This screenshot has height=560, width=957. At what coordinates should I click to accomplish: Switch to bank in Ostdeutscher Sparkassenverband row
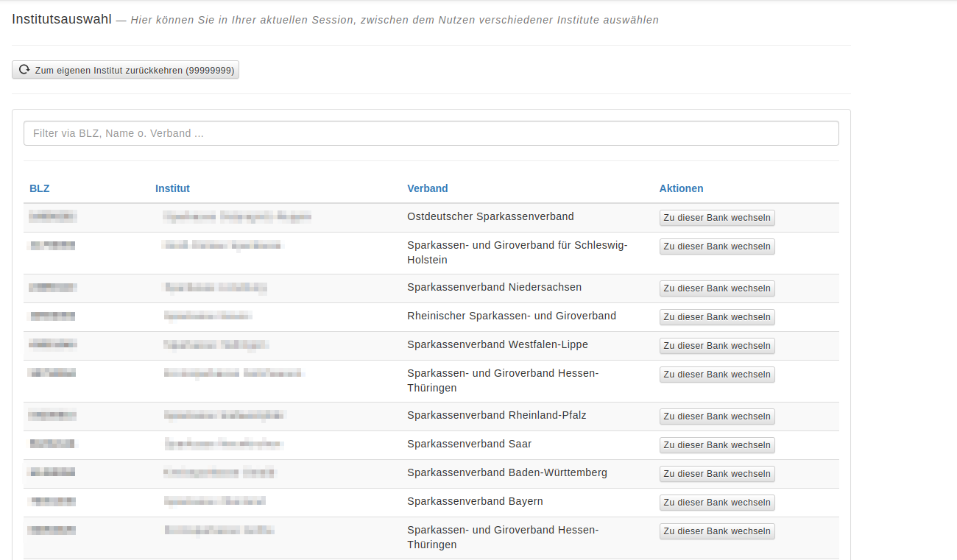(717, 218)
